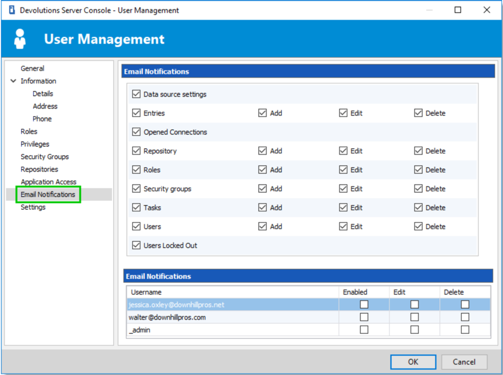This screenshot has width=503, height=375.
Task: Toggle the Entries Add checkbox
Action: (x=262, y=113)
